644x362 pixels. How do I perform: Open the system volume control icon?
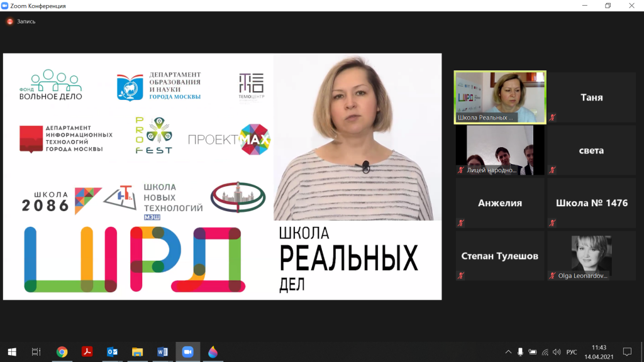click(x=557, y=352)
